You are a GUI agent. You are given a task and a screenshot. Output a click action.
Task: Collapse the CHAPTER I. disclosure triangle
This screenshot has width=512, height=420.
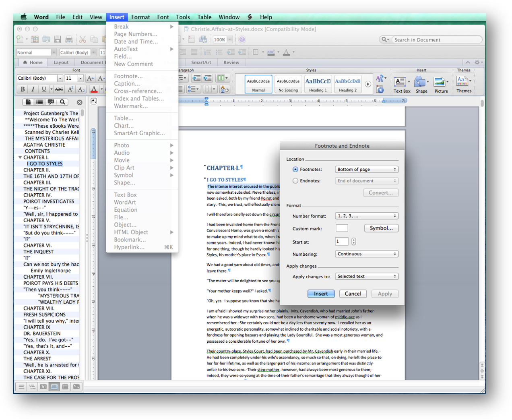[x=20, y=157]
